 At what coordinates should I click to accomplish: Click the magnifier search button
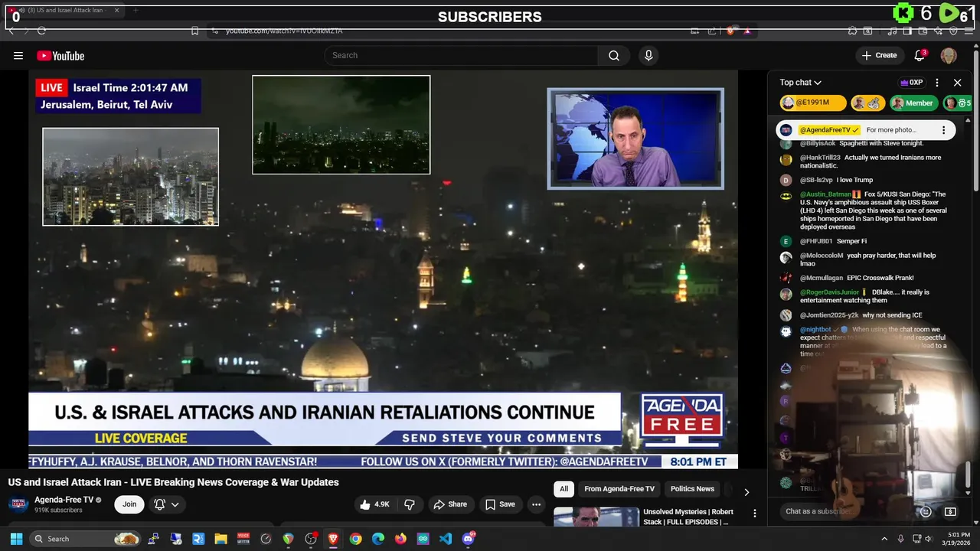[614, 55]
